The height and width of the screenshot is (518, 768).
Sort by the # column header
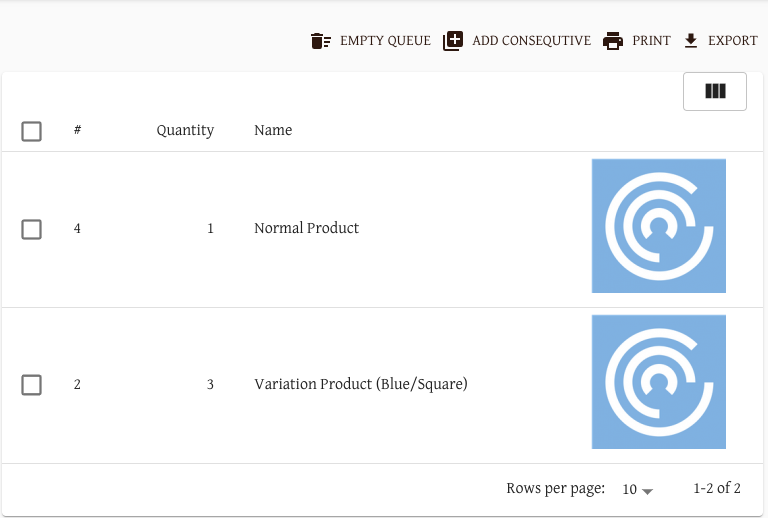pos(77,130)
